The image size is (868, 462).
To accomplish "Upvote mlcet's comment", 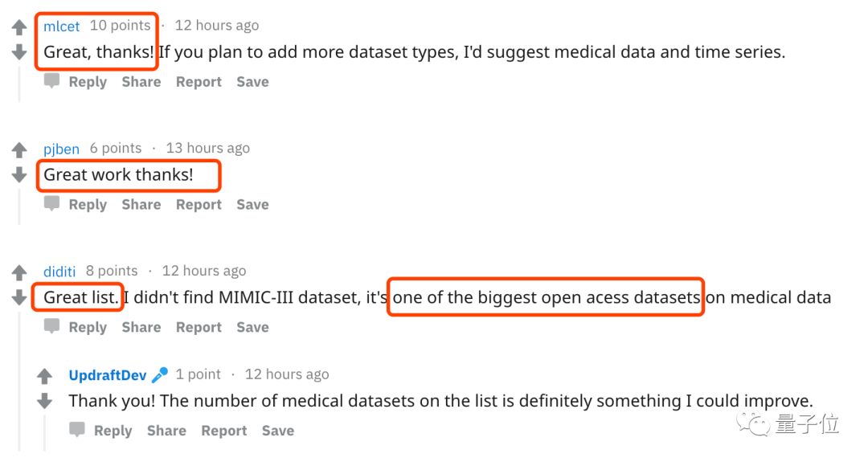I will pos(19,27).
